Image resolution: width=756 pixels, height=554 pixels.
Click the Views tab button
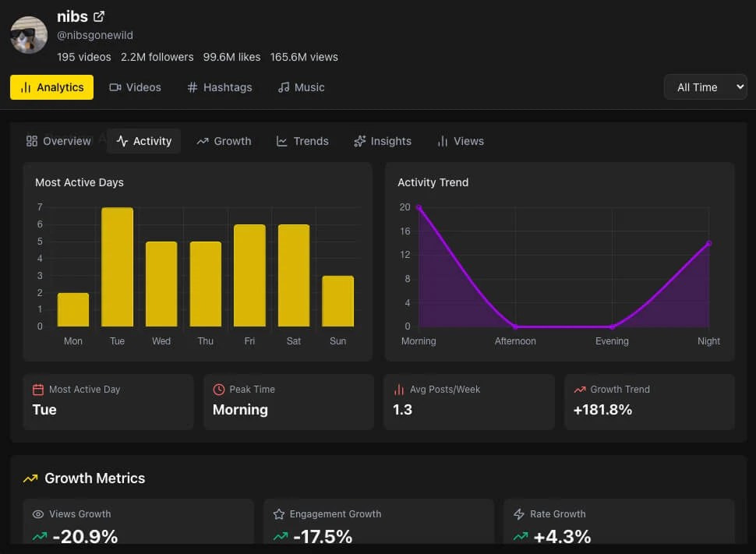pyautogui.click(x=460, y=141)
